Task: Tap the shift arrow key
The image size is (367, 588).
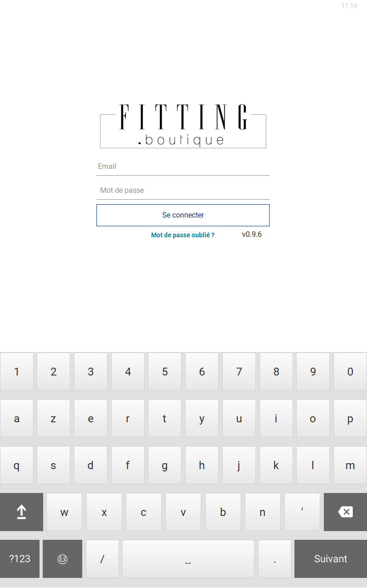Action: point(21,512)
